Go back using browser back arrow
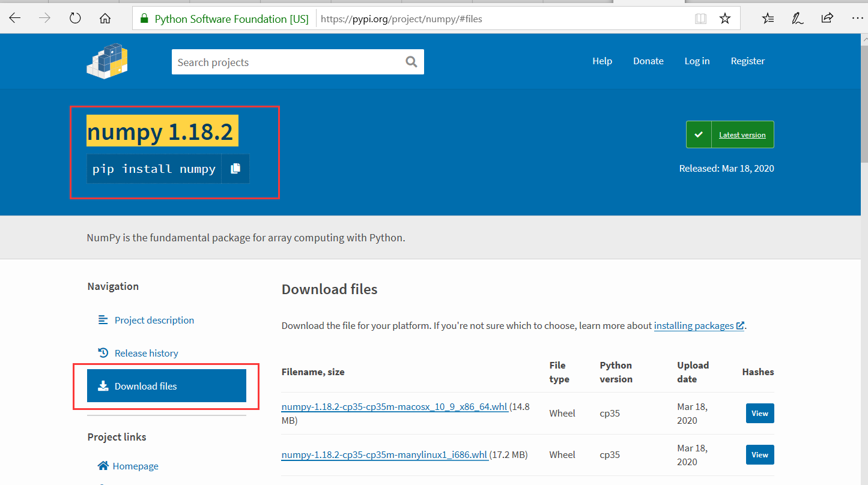868x485 pixels. tap(14, 19)
